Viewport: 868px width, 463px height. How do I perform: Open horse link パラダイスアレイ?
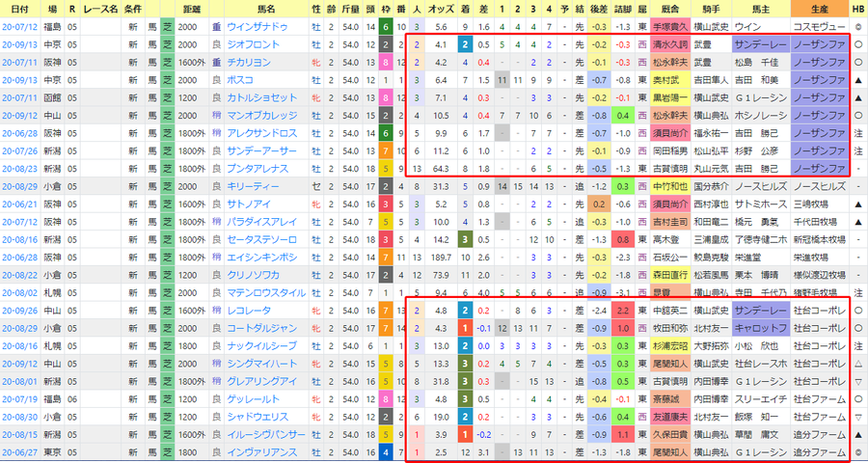click(261, 222)
